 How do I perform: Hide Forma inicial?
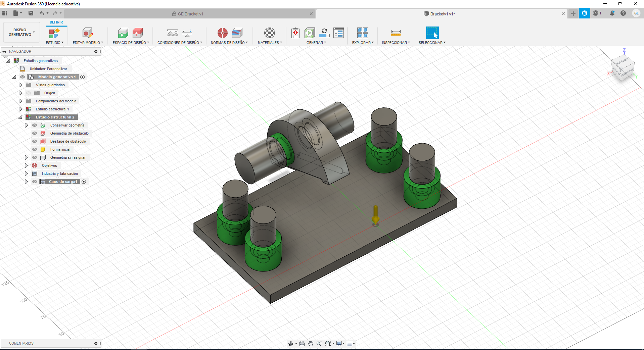point(35,149)
